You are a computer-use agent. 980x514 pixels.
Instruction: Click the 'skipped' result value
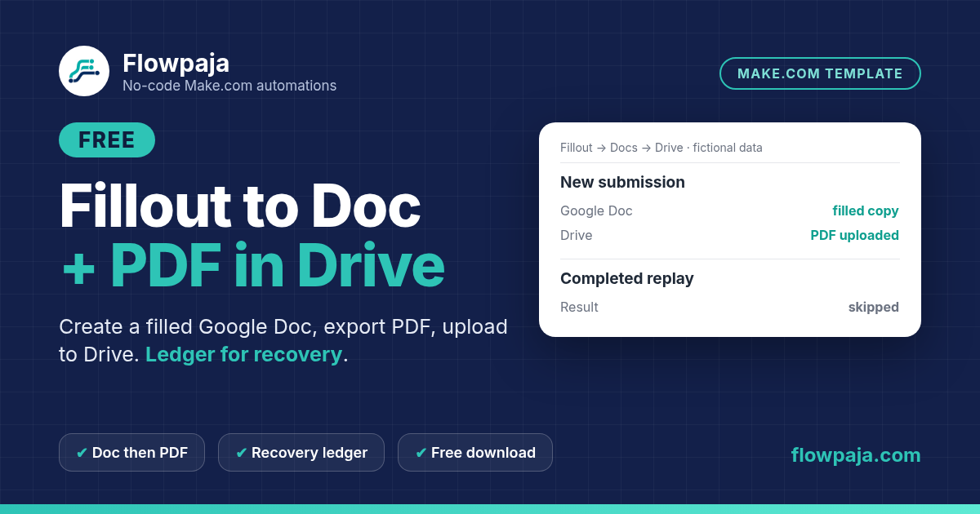[874, 307]
